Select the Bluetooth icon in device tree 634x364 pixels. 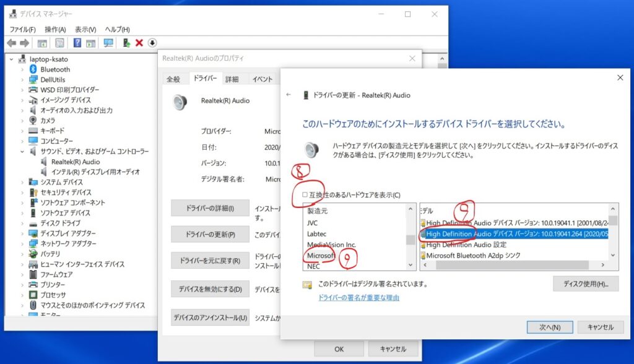coord(33,69)
